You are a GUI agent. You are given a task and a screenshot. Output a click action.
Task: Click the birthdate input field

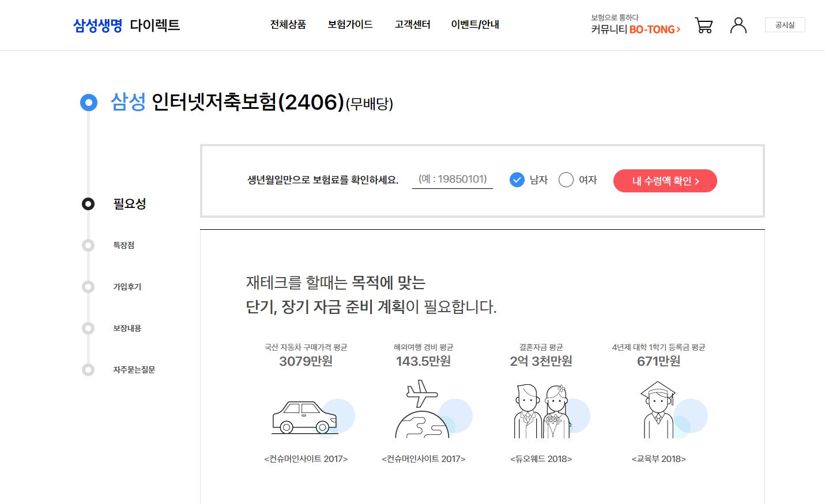[453, 180]
